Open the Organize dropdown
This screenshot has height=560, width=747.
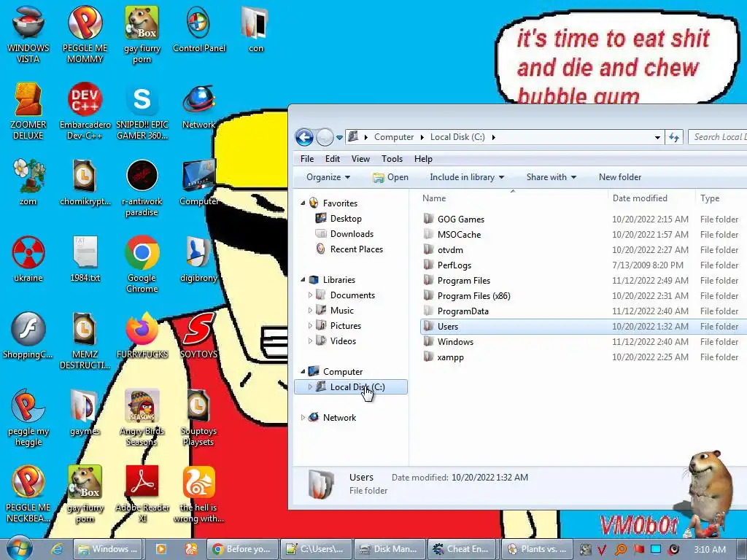(x=328, y=177)
